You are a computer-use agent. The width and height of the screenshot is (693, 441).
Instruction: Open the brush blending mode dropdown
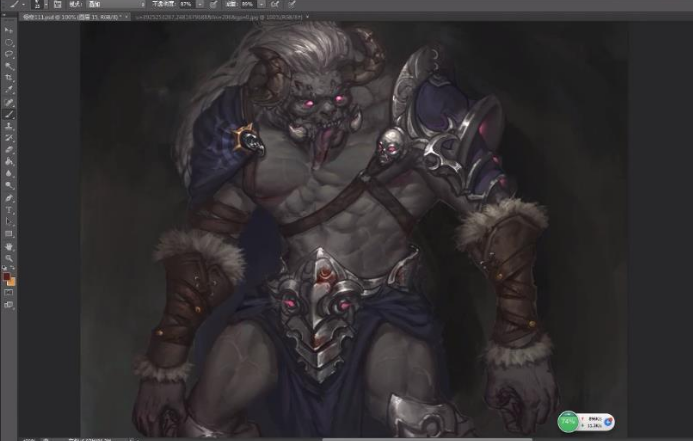(116, 4)
